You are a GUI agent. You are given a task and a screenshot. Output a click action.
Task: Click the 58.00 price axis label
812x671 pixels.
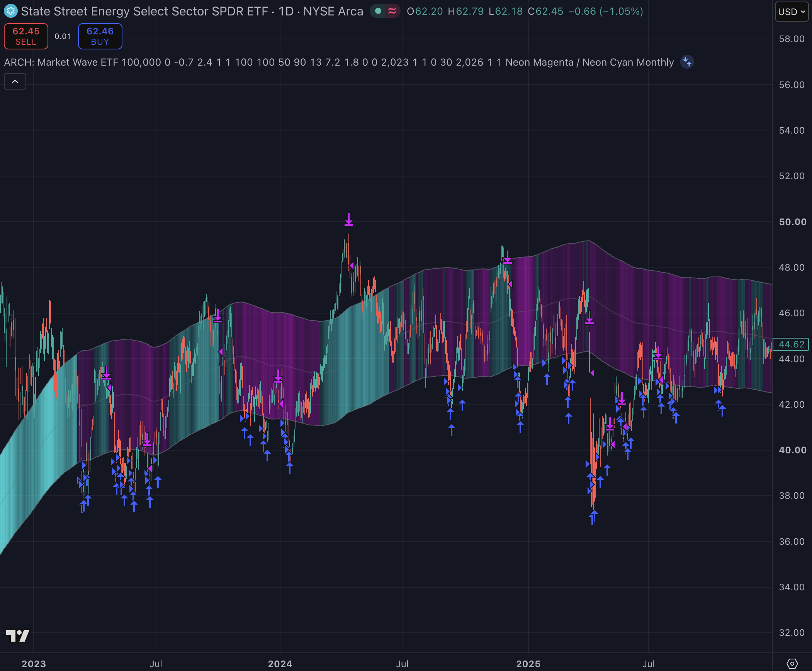pyautogui.click(x=792, y=39)
